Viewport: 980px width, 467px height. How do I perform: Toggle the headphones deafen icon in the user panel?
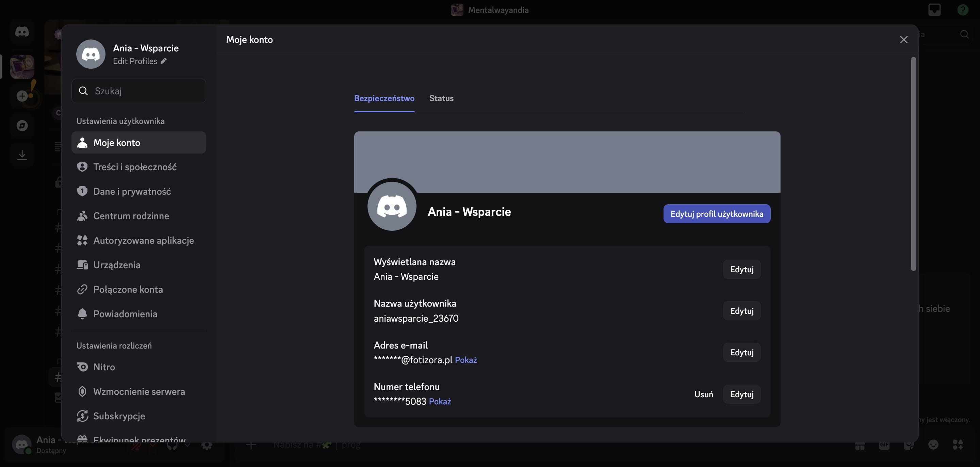(x=172, y=445)
